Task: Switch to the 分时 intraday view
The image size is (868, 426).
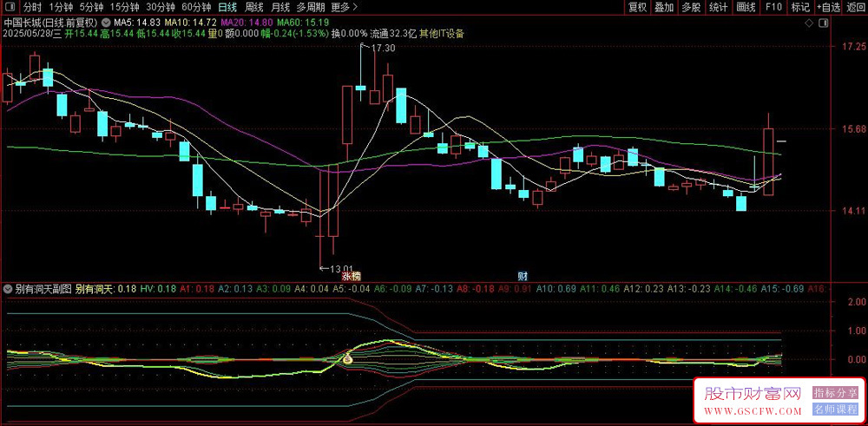Action: tap(32, 7)
